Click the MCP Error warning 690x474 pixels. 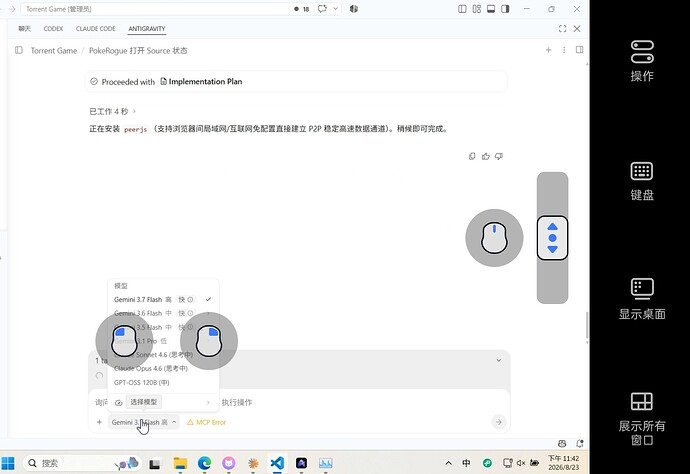pos(206,422)
